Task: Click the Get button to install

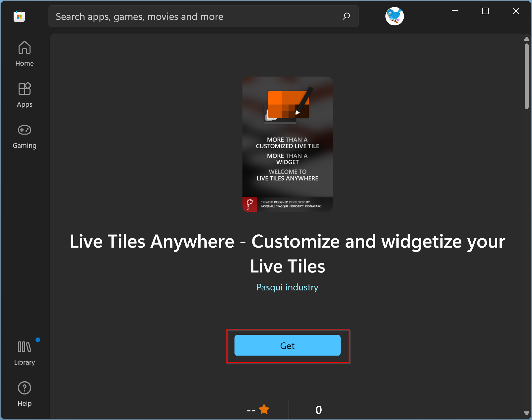Action: [x=288, y=346]
